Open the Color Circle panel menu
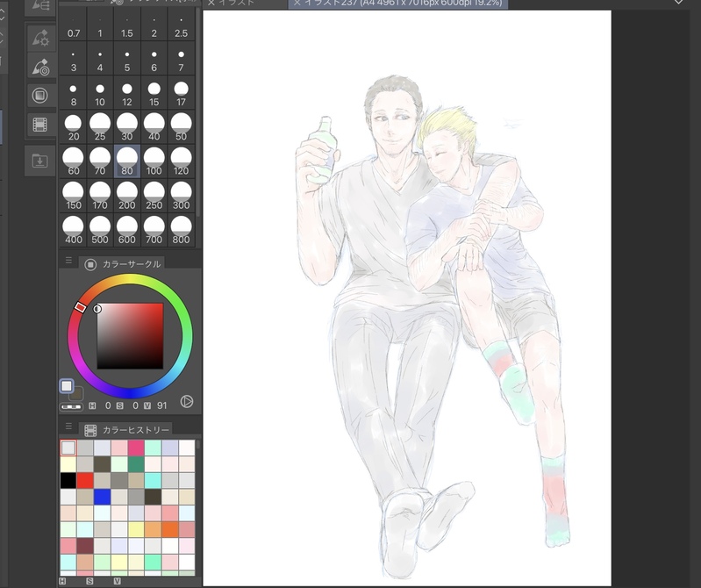 68,262
